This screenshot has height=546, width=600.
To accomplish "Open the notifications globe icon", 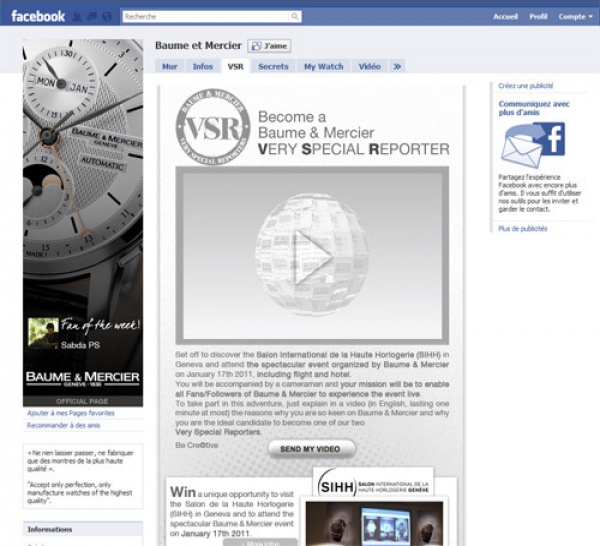I will point(107,16).
